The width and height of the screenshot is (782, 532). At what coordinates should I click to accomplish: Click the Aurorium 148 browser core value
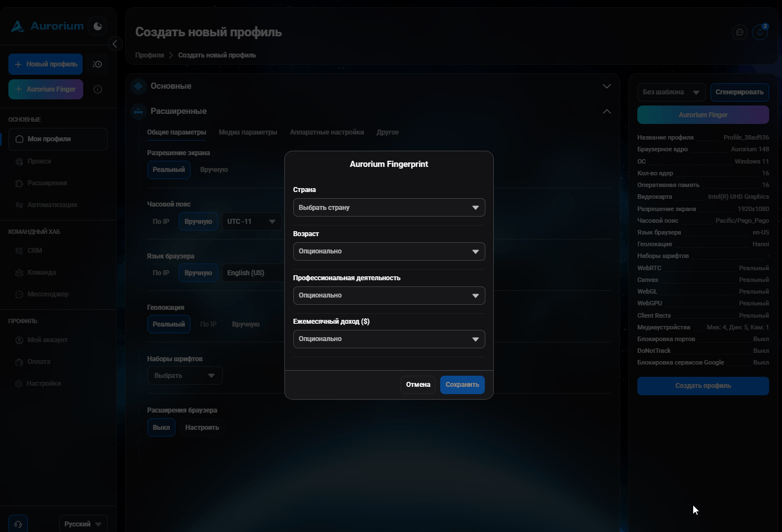pos(750,149)
